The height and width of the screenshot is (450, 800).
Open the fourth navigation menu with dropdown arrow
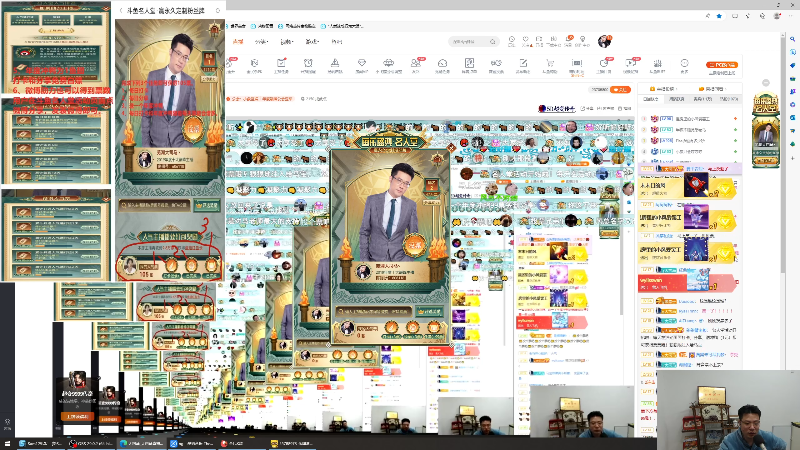[x=312, y=41]
